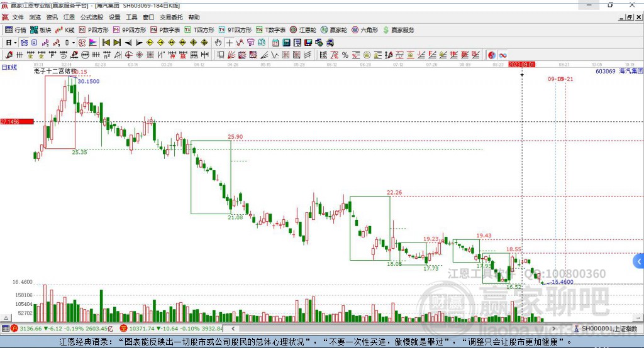
Task: Switch to K线 chart view
Action: coord(65,30)
